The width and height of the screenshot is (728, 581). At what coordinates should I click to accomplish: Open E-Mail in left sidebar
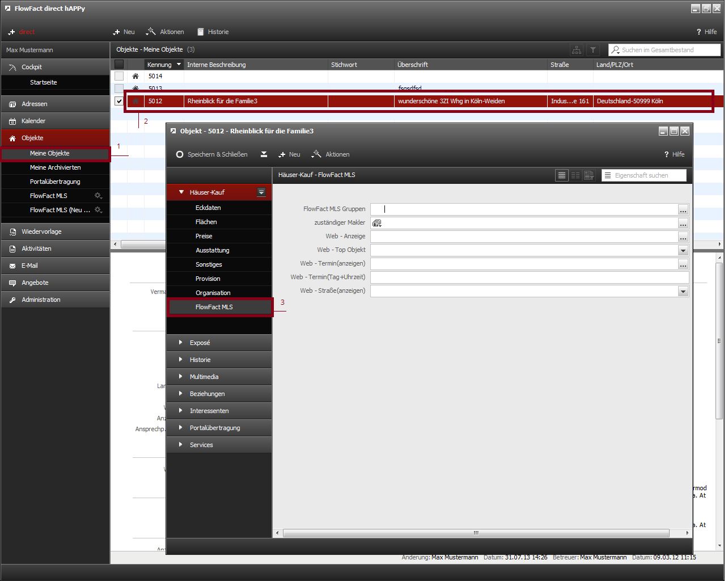[x=55, y=266]
